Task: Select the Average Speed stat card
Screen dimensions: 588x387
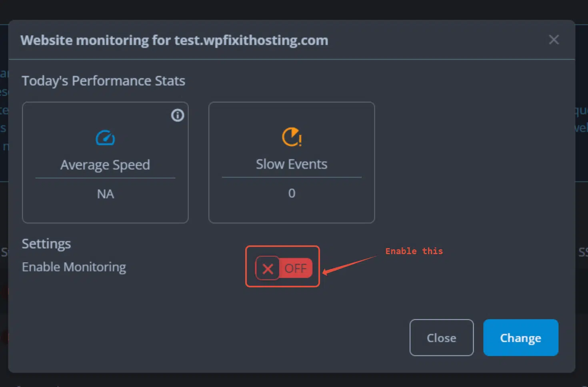Action: (x=105, y=162)
